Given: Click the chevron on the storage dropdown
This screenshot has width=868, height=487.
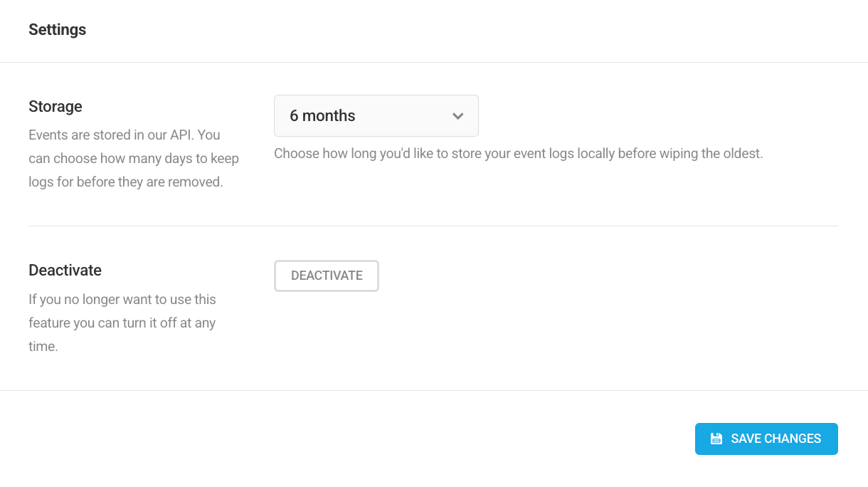Looking at the screenshot, I should pos(457,115).
